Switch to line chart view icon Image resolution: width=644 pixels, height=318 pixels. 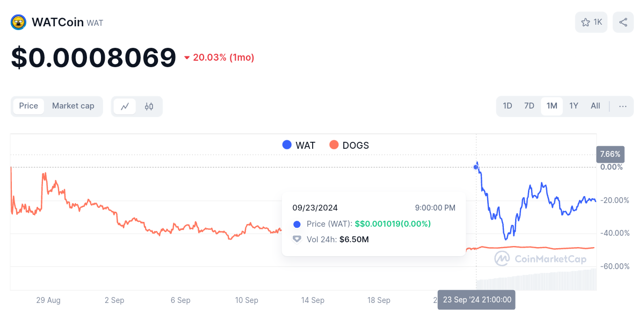click(x=125, y=106)
